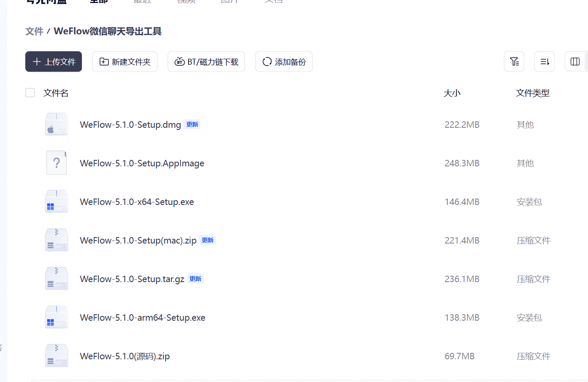Click the 文件名 column header
This screenshot has height=382, width=588.
click(x=56, y=93)
